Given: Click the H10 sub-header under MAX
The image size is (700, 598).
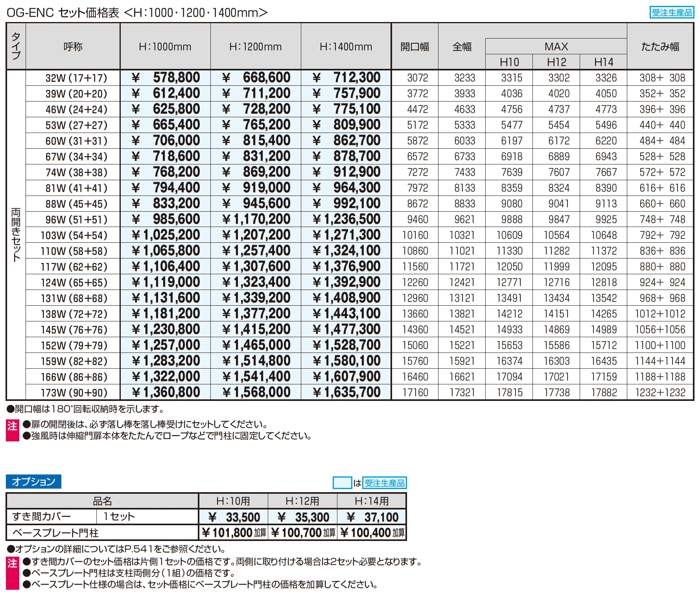Looking at the screenshot, I should [x=509, y=62].
